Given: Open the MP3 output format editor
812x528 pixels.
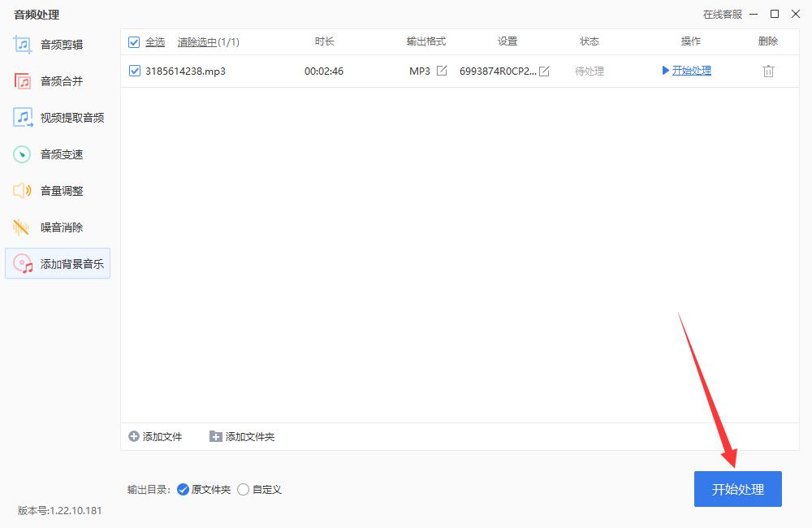Looking at the screenshot, I should 441,71.
